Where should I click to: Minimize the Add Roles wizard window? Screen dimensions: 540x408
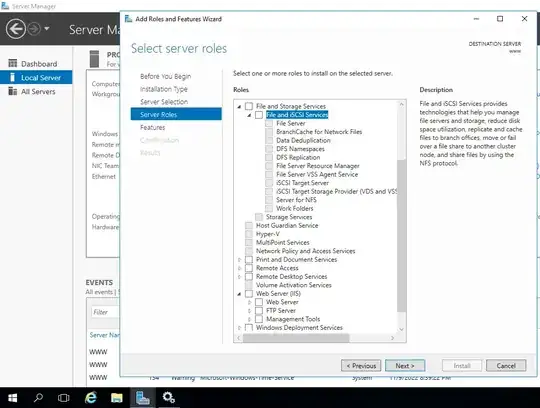click(476, 19)
